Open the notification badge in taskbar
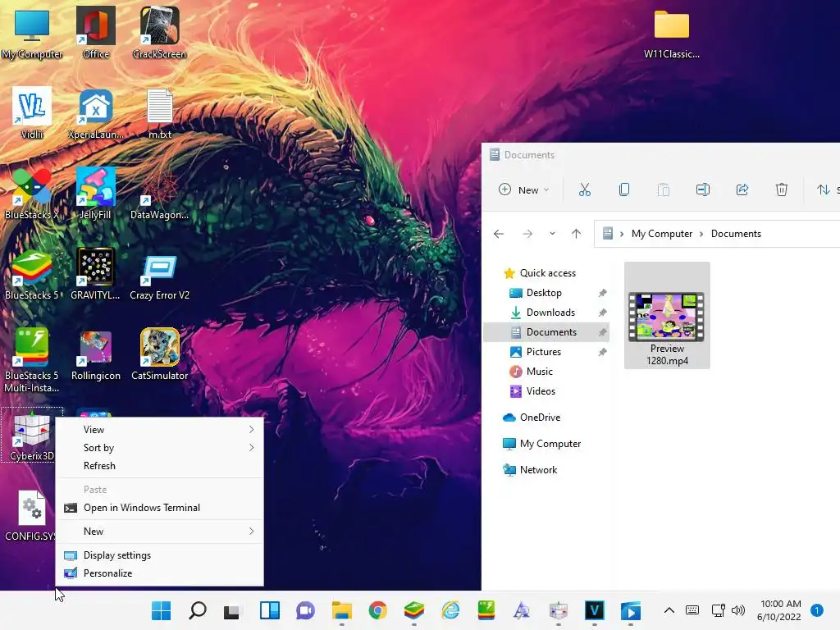The width and height of the screenshot is (840, 630). pos(817,610)
